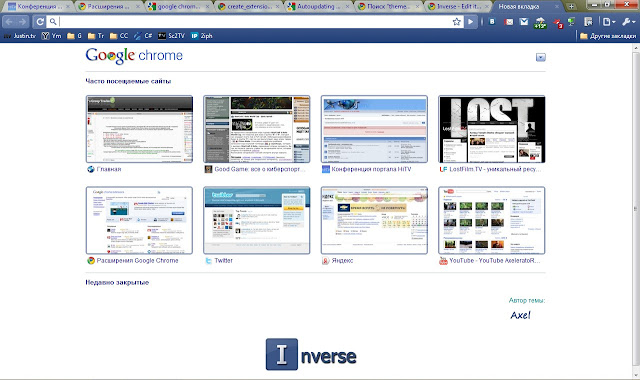Expand the CC bookmarks folder
Screen dimensions: 640x380
[x=119, y=36]
